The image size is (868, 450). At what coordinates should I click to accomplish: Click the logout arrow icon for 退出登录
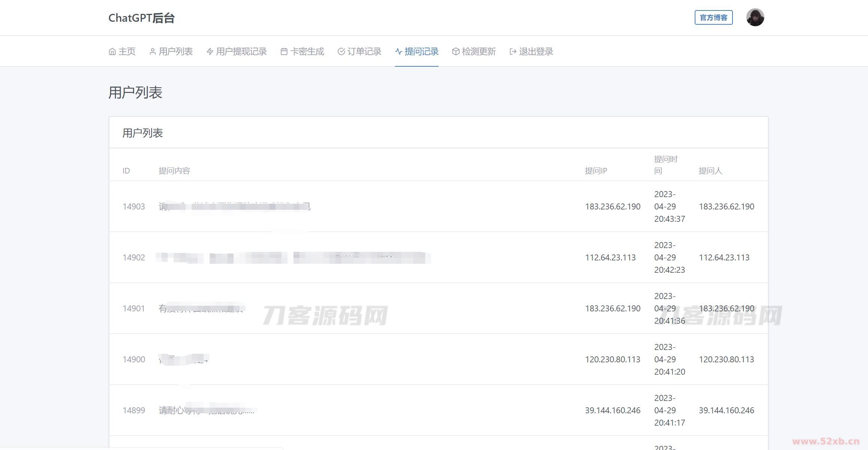pyautogui.click(x=513, y=52)
